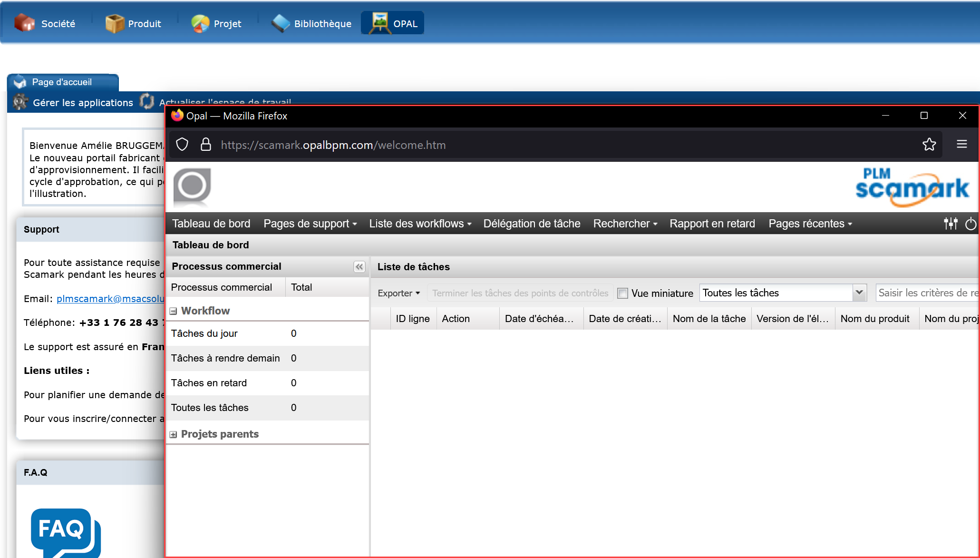Open Liste des workflows dropdown menu
Screen dimensions: 980x558
(420, 224)
